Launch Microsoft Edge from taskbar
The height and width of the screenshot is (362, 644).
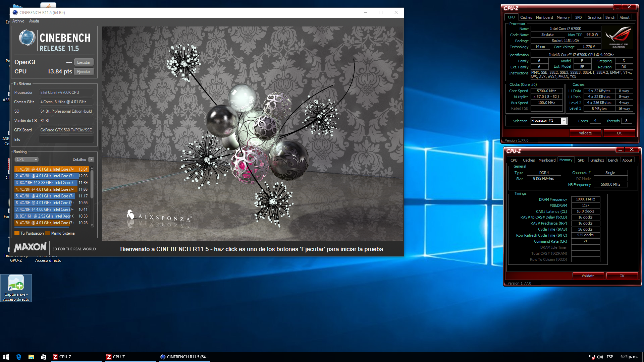pos(19,357)
